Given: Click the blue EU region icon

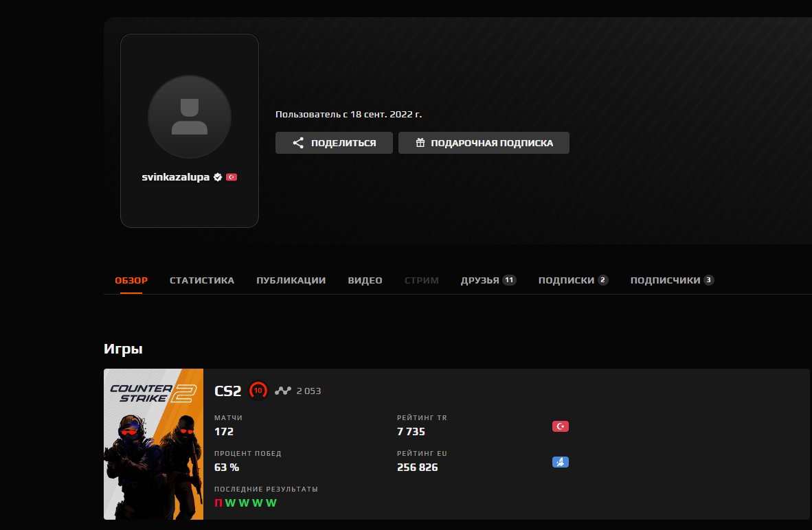Looking at the screenshot, I should coord(561,462).
